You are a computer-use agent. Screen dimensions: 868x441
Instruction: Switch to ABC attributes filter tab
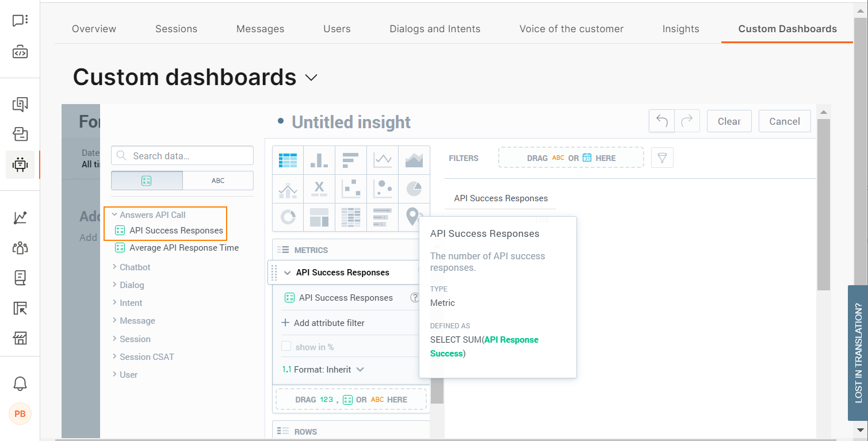point(218,181)
